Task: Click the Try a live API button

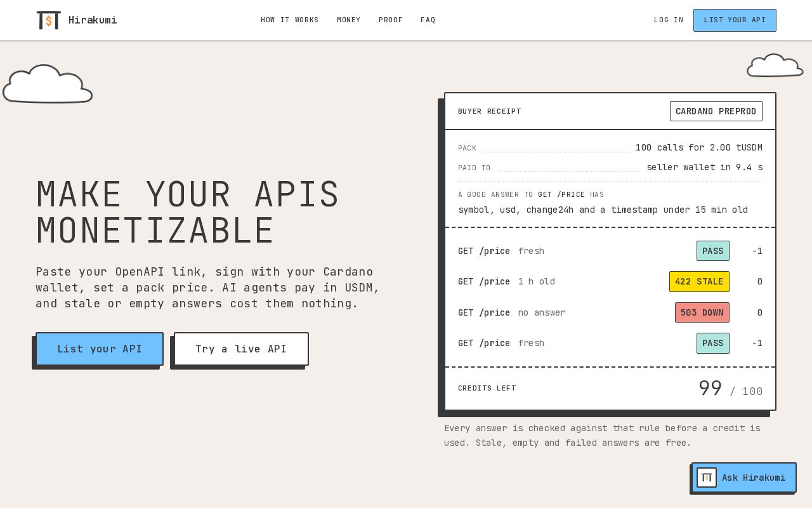Action: [241, 349]
